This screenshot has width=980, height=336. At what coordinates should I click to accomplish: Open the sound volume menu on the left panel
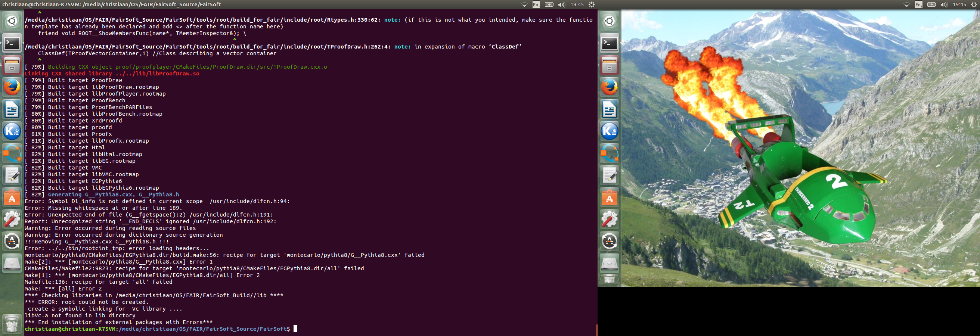[x=562, y=4]
